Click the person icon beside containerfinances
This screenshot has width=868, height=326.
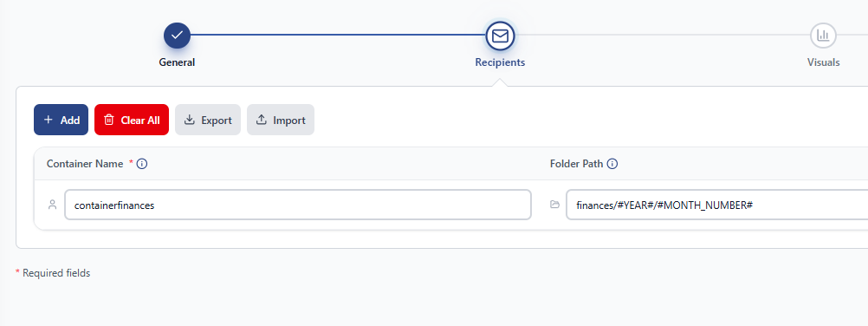(53, 205)
